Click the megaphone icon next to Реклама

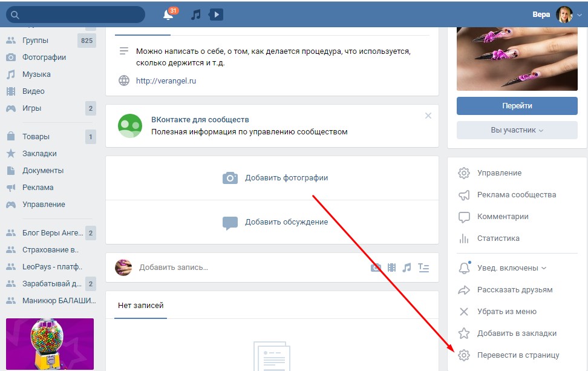point(11,188)
